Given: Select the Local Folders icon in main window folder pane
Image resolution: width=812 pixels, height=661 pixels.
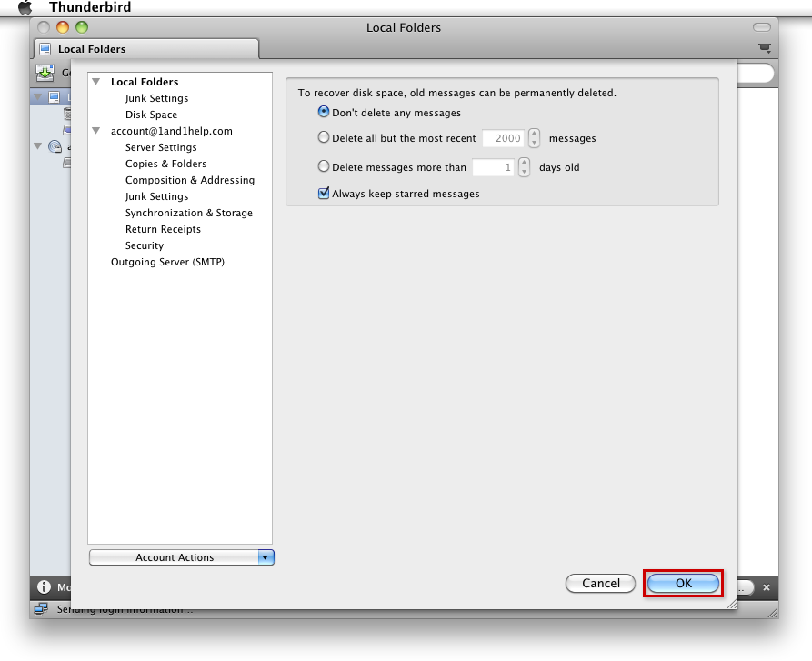Looking at the screenshot, I should [55, 96].
